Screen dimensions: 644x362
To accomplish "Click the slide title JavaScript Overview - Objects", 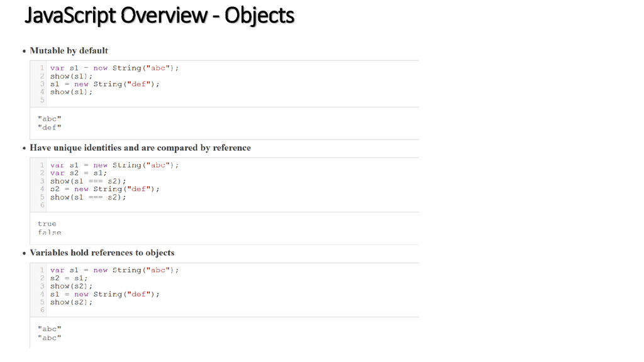I will [159, 16].
